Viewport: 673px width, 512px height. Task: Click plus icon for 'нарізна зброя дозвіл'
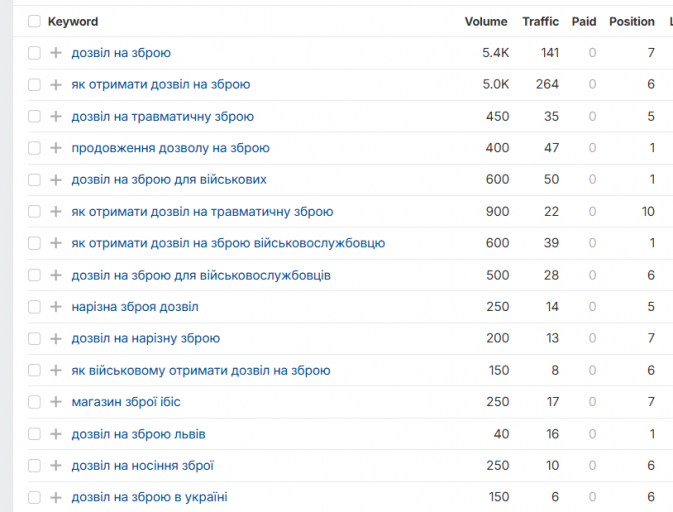56,307
